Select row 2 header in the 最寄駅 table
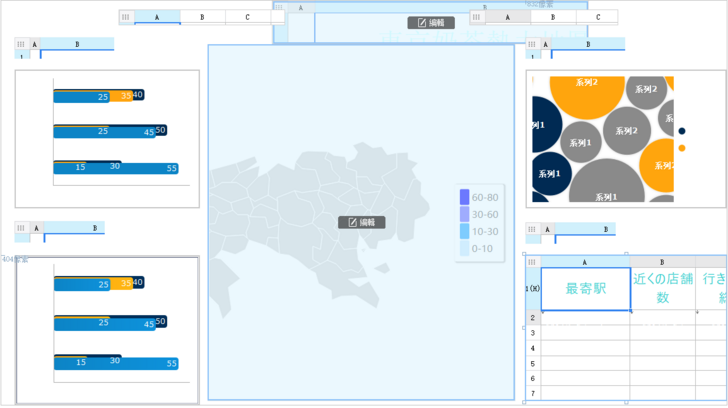728x408 pixels. pyautogui.click(x=532, y=317)
